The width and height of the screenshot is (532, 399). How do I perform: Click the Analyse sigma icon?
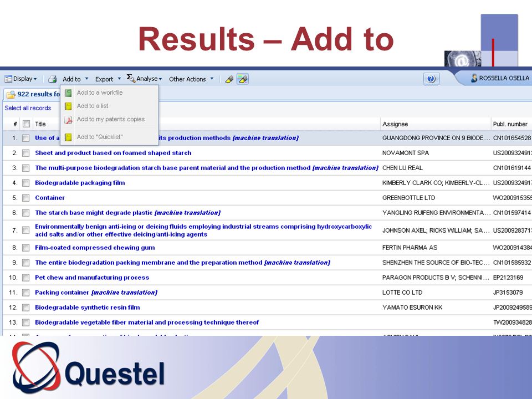131,78
